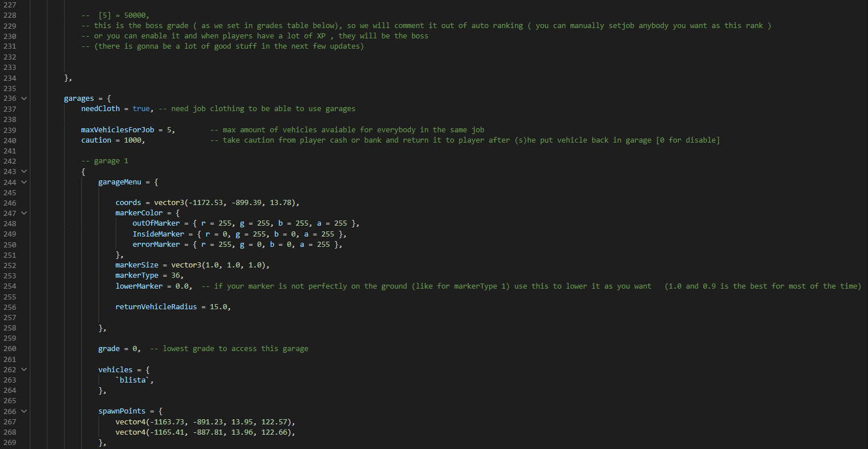The image size is (868, 449).
Task: Place cursor in the caution value 1000
Action: (133, 140)
